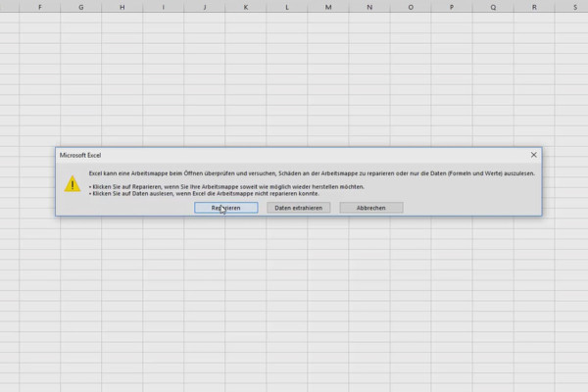Select column I header
This screenshot has height=392, width=588.
(163, 7)
